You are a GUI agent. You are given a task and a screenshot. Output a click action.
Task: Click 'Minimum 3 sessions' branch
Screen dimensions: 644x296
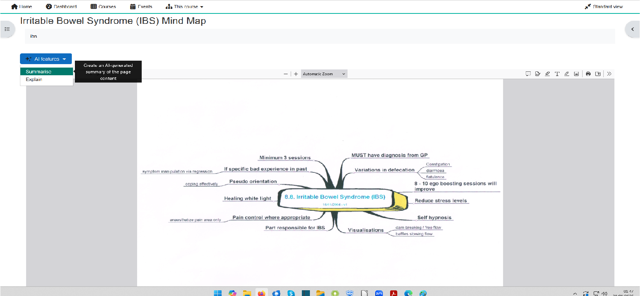point(285,157)
